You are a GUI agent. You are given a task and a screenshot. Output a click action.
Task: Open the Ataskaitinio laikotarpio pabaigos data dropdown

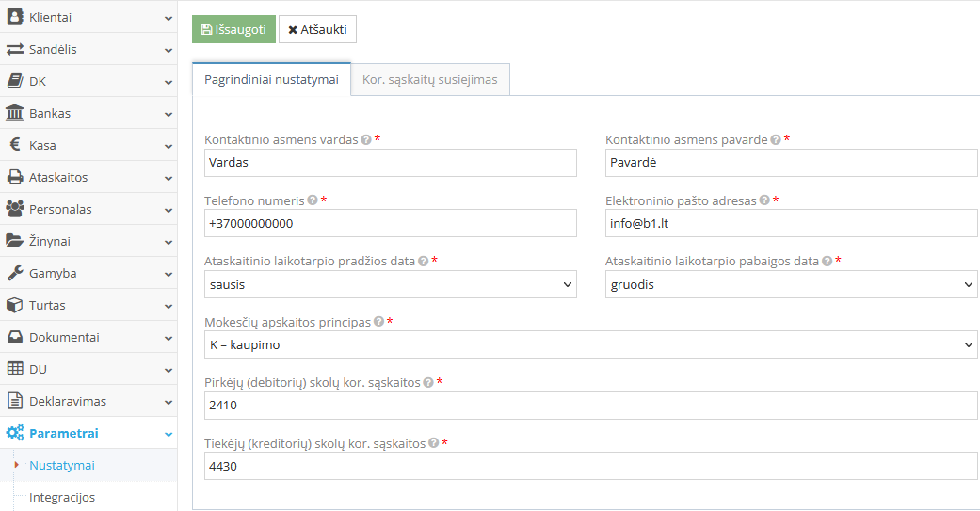791,284
